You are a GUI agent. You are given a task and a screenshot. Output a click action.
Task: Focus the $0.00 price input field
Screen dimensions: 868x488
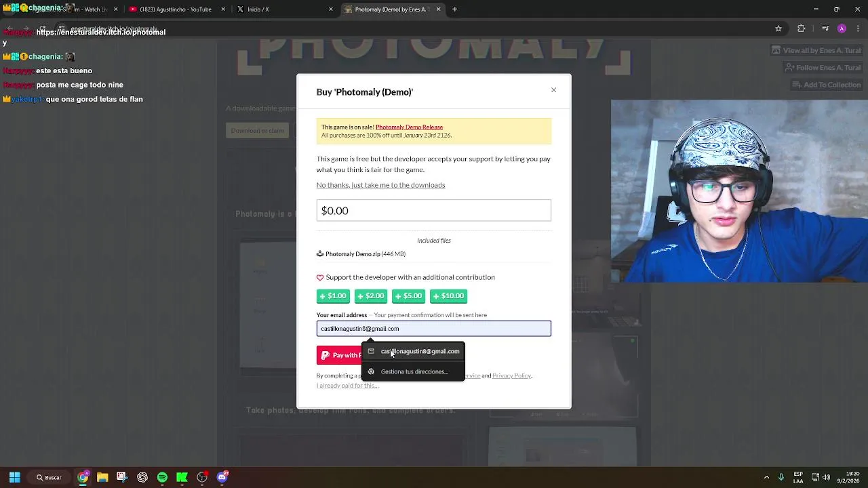pyautogui.click(x=433, y=210)
